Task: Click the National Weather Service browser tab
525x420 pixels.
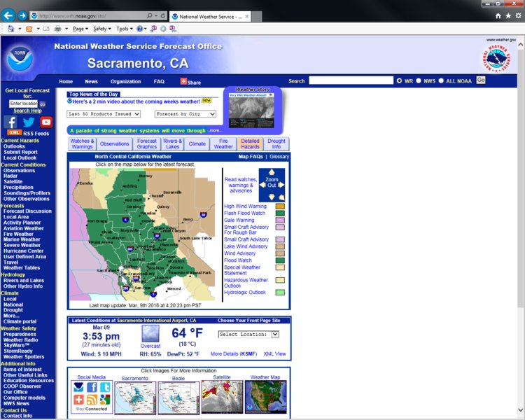Action: 210,16
